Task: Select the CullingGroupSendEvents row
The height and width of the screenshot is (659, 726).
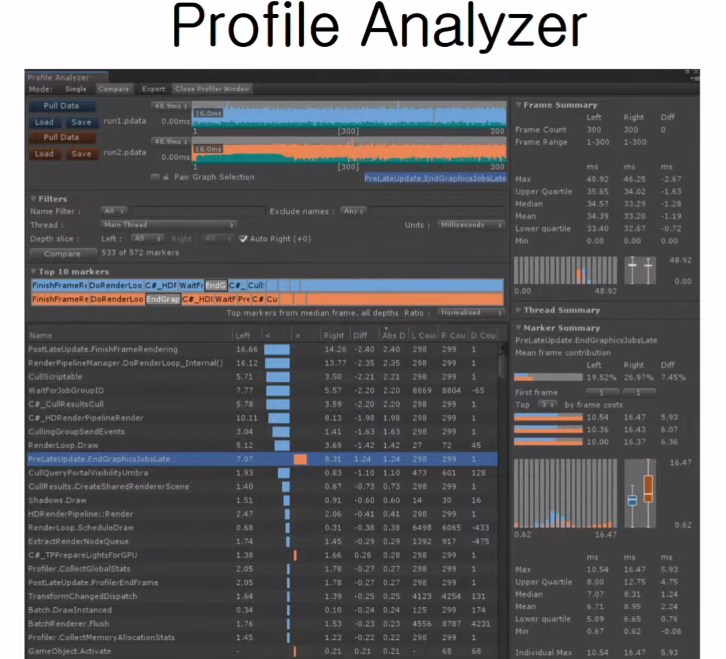Action: (262, 432)
